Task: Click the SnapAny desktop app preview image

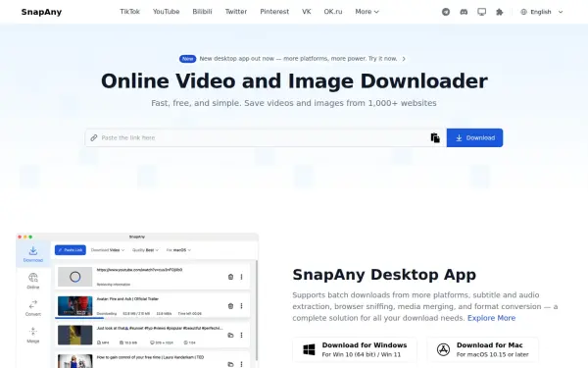Action: click(x=137, y=301)
